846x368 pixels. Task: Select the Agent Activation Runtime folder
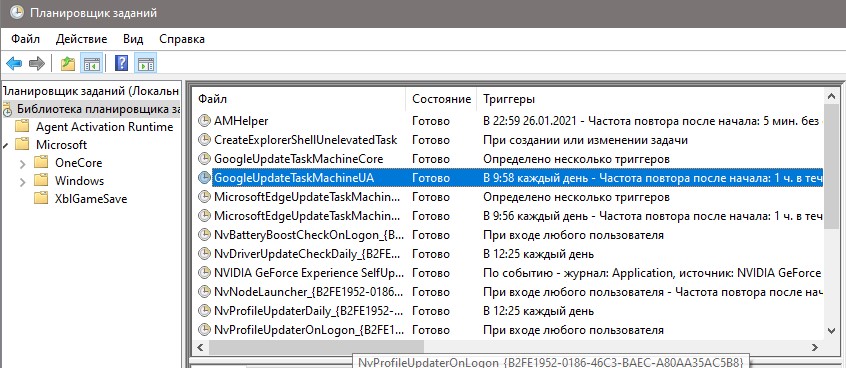click(105, 127)
